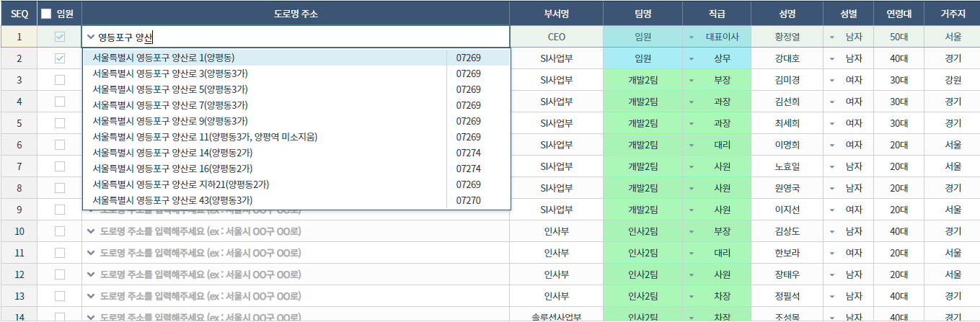980x322 pixels.
Task: Check the 임원 checkbox for row 5
Action: (x=60, y=123)
